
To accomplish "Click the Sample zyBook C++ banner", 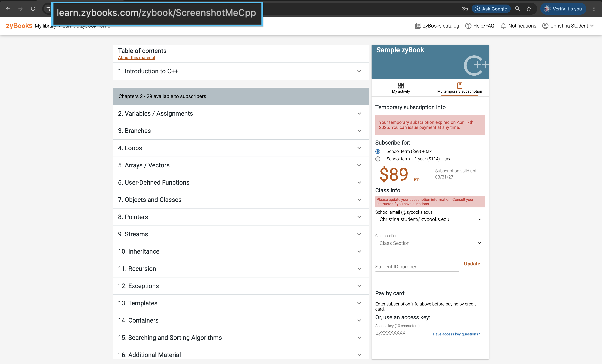I will click(430, 62).
